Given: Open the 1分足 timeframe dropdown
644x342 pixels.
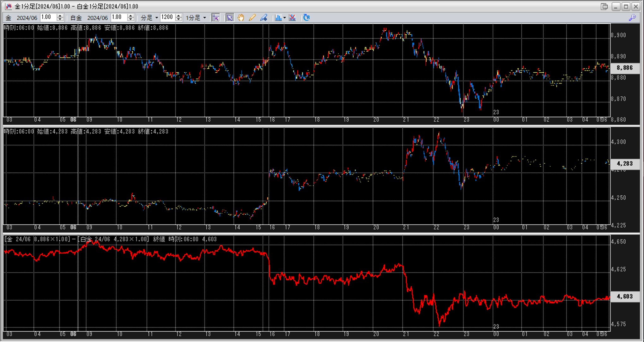Looking at the screenshot, I should pyautogui.click(x=196, y=18).
